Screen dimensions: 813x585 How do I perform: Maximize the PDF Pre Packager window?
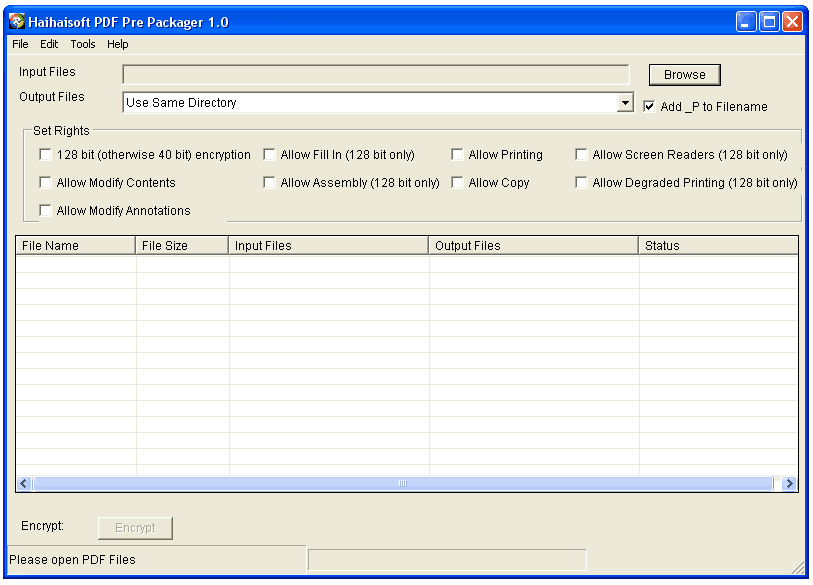point(769,22)
